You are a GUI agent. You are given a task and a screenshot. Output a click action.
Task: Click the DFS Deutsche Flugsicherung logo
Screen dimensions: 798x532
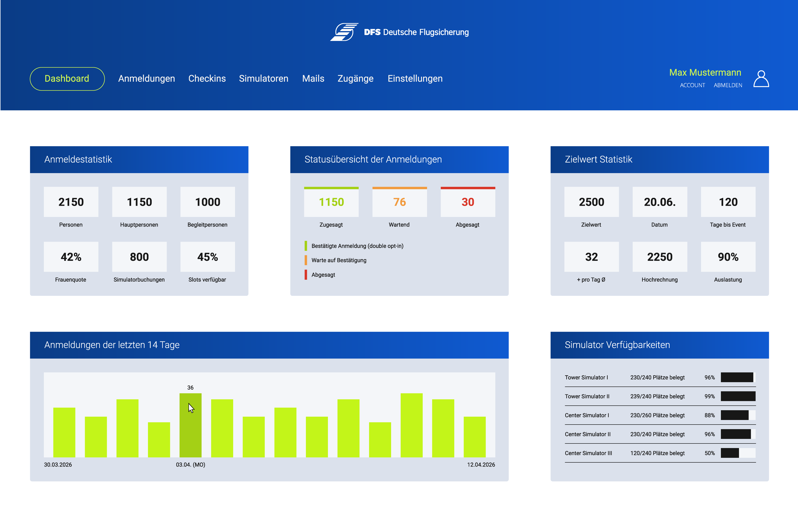pyautogui.click(x=399, y=32)
